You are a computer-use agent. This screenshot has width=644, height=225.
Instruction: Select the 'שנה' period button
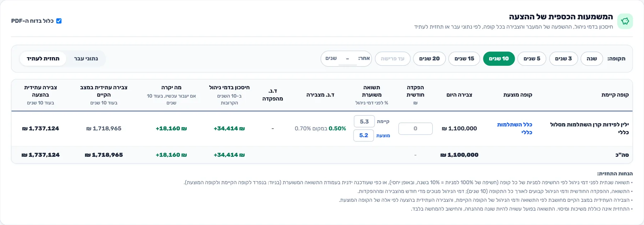click(591, 59)
